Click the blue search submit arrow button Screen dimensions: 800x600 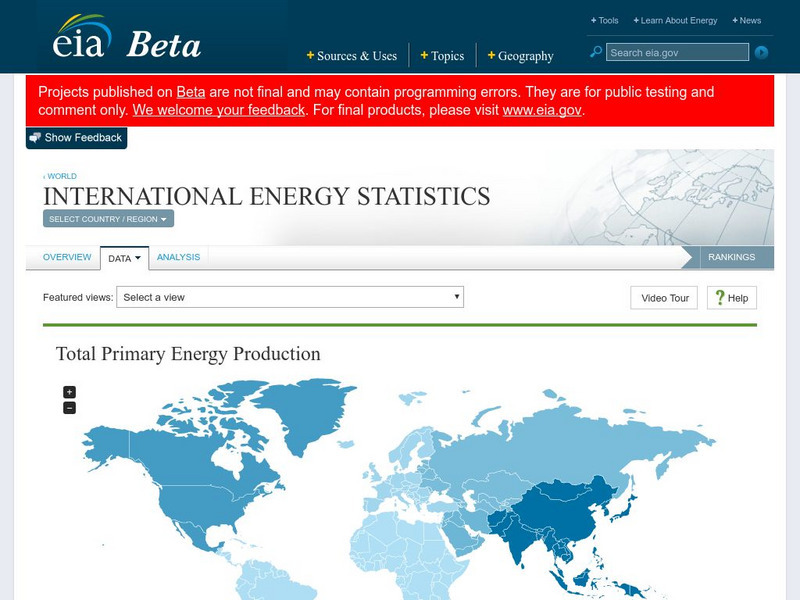click(761, 52)
